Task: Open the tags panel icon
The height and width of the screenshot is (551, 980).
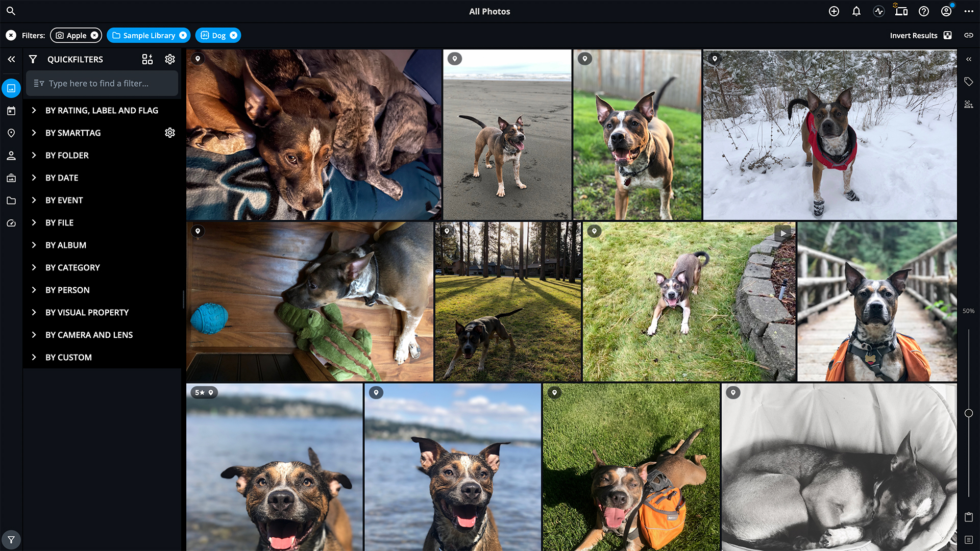Action: click(969, 82)
